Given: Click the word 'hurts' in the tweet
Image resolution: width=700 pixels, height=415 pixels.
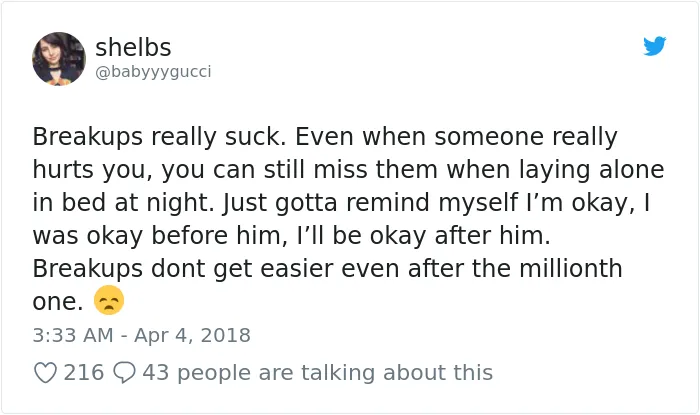Looking at the screenshot, I should click(x=64, y=170).
